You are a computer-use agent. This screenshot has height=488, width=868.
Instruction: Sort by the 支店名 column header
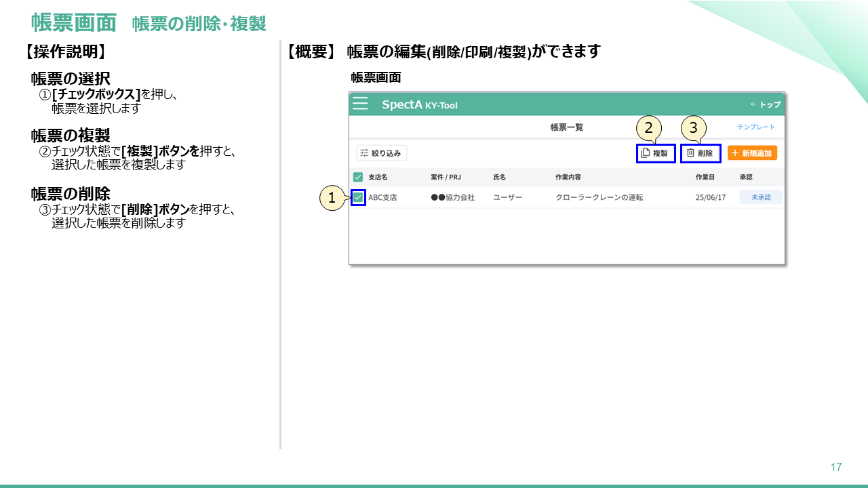[x=378, y=177]
